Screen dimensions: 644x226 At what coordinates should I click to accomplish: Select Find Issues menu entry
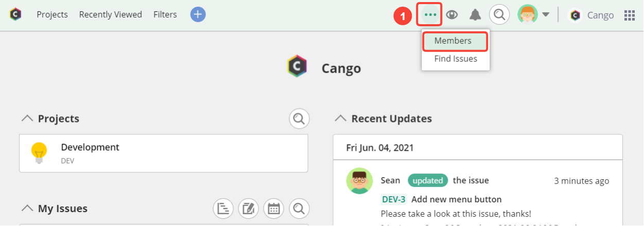[455, 59]
